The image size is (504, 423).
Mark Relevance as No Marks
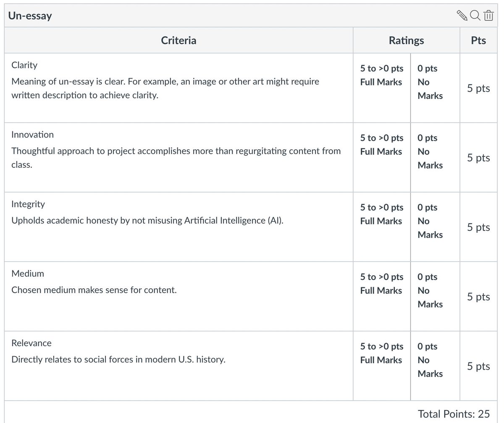[430, 360]
